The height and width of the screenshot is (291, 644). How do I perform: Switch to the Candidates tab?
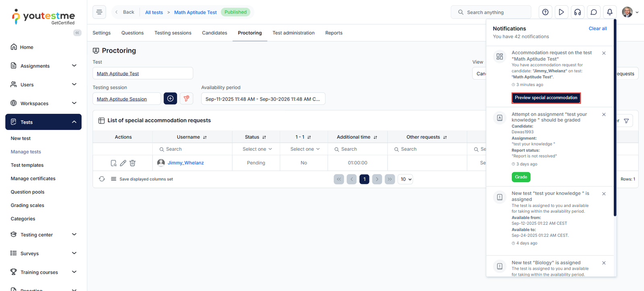215,33
